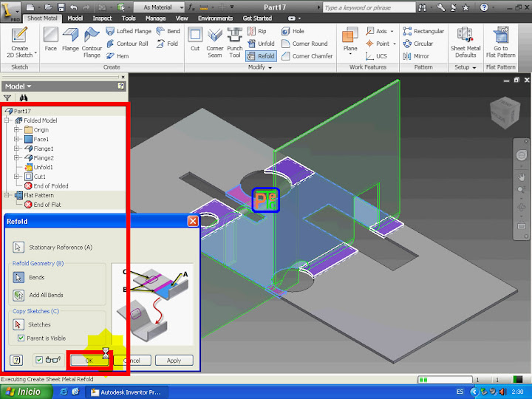
Task: Create a UCS work feature
Action: (376, 56)
